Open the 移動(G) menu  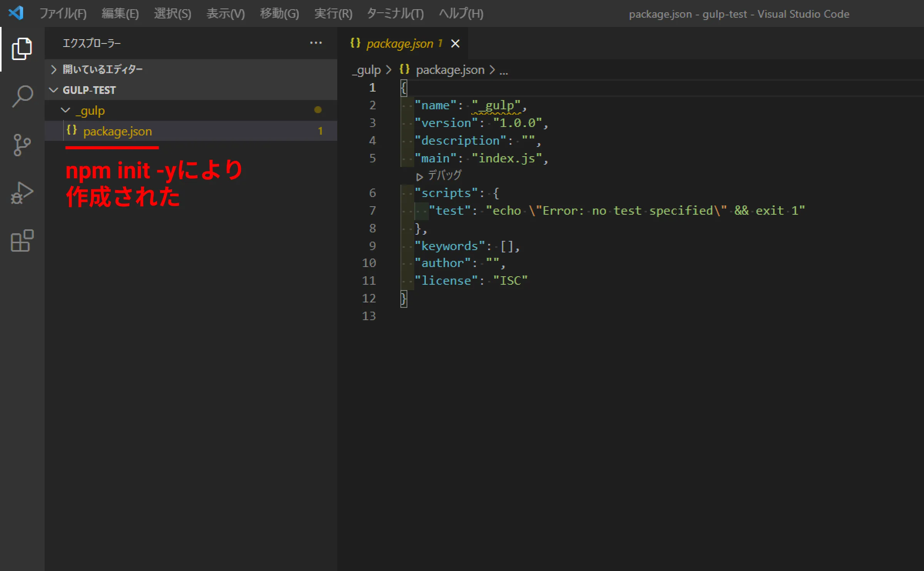click(279, 14)
